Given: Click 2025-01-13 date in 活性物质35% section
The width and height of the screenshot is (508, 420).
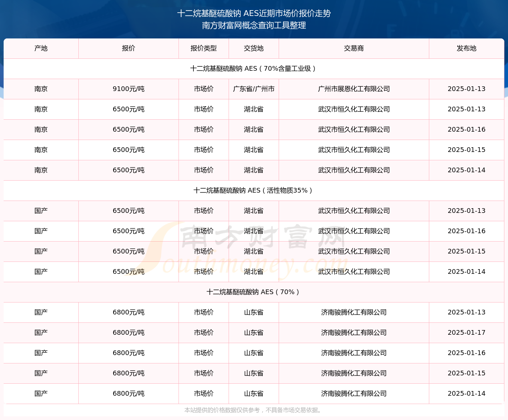Looking at the screenshot, I should click(467, 211).
